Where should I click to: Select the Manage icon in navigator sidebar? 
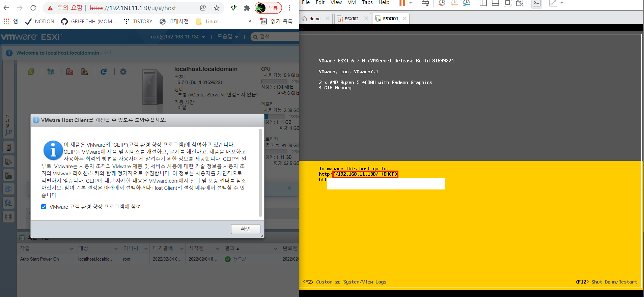pyautogui.click(x=9, y=161)
